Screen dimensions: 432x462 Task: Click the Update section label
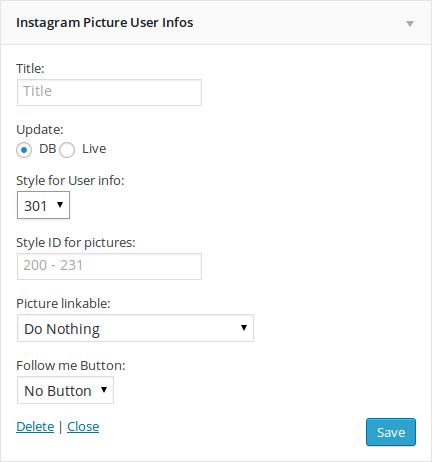point(40,130)
